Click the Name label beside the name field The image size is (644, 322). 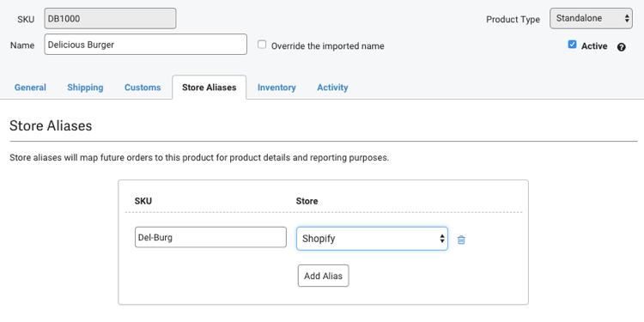click(22, 46)
